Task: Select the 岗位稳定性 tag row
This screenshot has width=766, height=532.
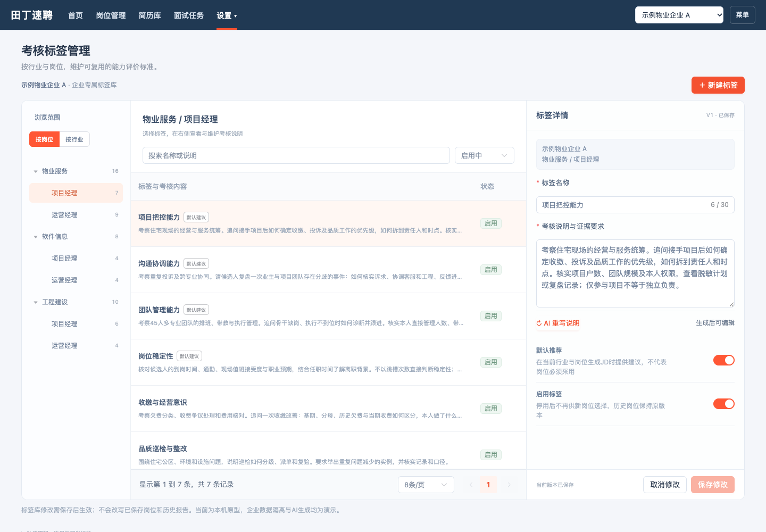Action: tap(328, 362)
